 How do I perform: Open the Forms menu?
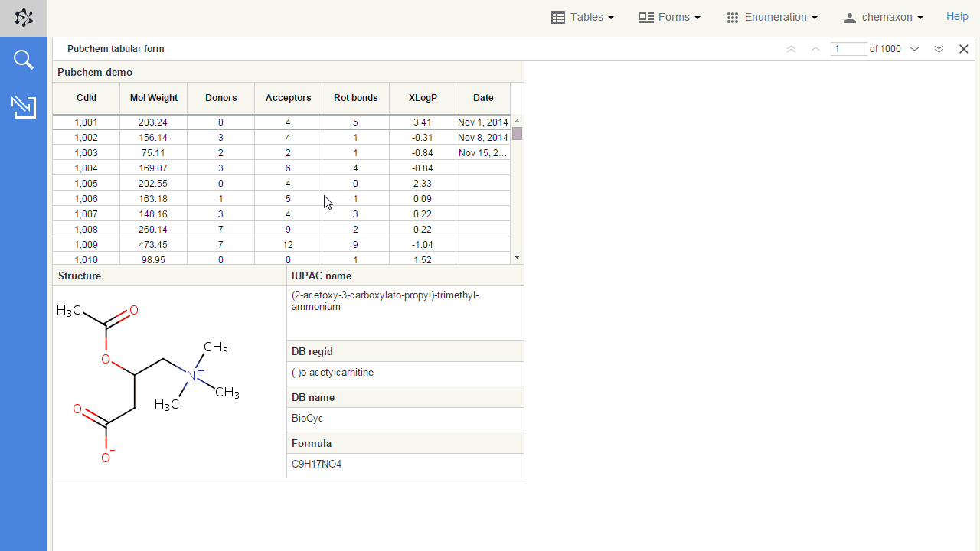675,17
